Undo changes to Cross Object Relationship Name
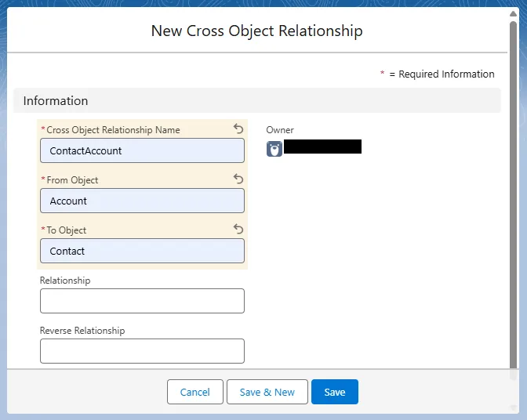The width and height of the screenshot is (527, 420). tap(238, 129)
